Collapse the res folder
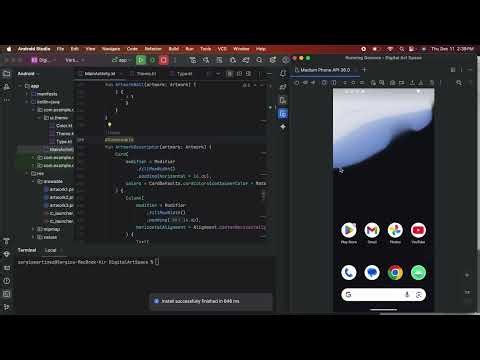Image resolution: width=480 pixels, height=360 pixels. (27, 173)
